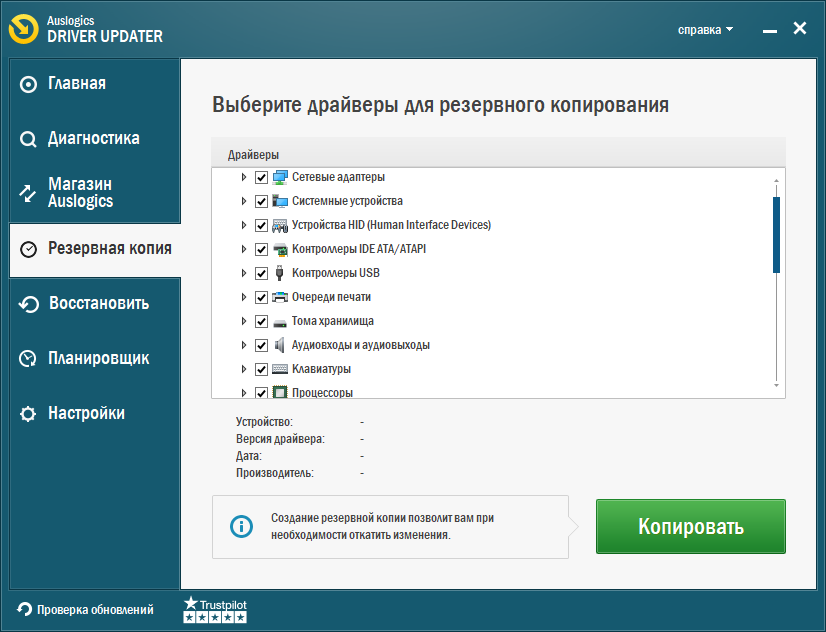Click the Главная sidebar icon
Viewport: 826px width, 632px height.
29,84
